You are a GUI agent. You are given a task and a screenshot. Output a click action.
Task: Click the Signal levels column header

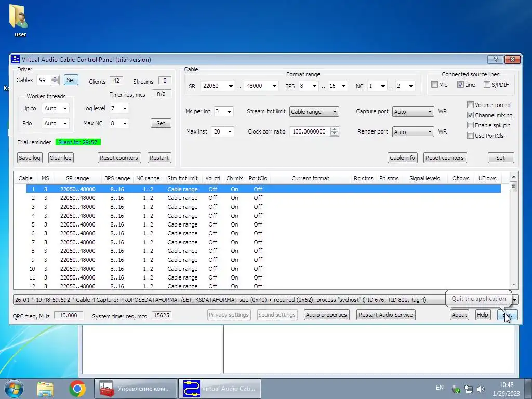click(424, 178)
